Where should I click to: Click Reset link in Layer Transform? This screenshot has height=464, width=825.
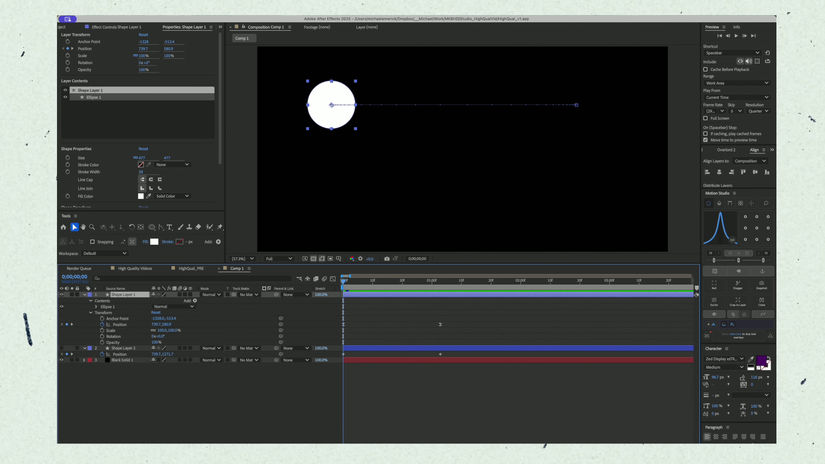(143, 35)
